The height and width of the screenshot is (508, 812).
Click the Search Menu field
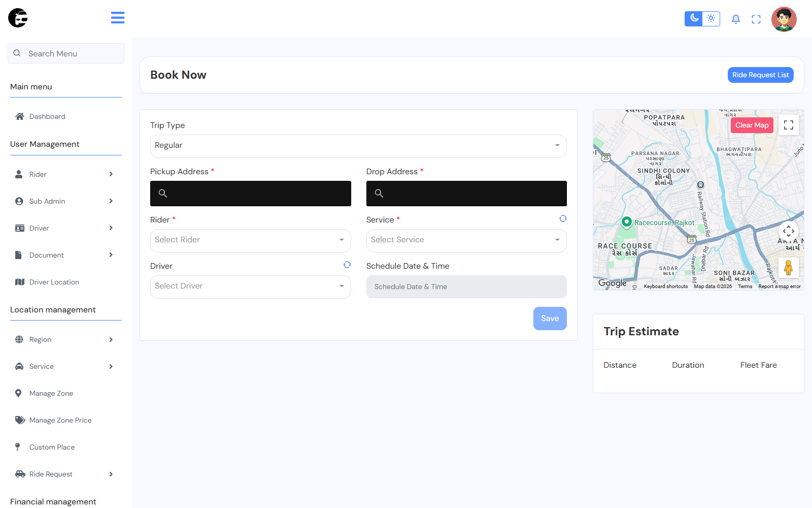66,53
